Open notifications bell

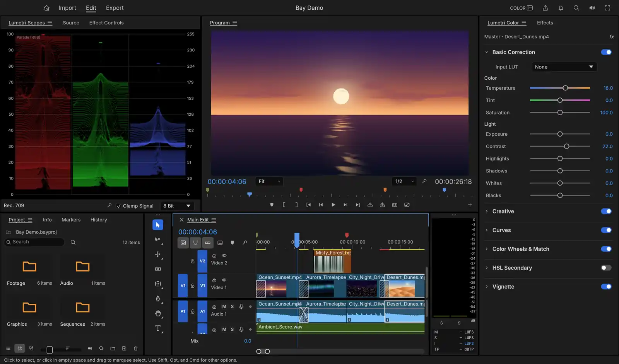pyautogui.click(x=561, y=8)
